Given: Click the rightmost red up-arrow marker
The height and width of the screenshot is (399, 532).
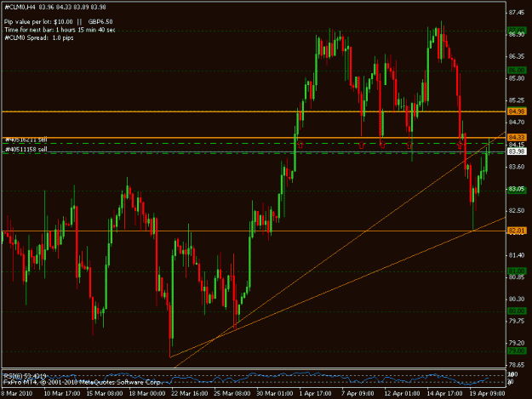Looking at the screenshot, I should pos(460,145).
